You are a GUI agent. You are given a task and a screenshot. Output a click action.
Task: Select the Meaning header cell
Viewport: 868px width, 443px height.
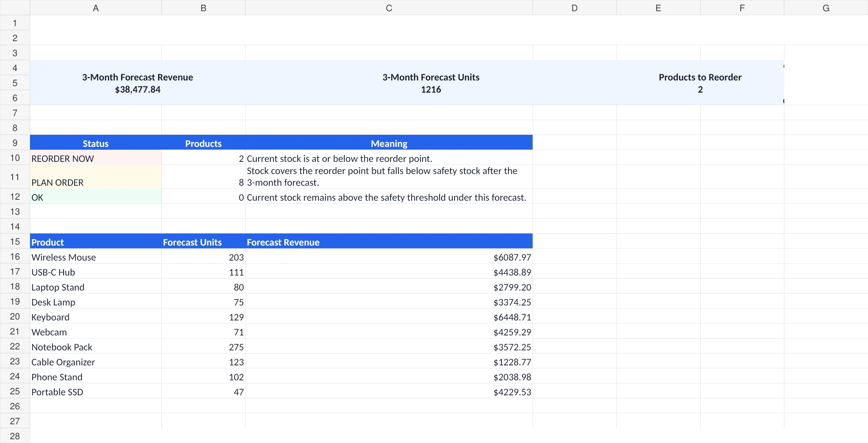[x=389, y=143]
